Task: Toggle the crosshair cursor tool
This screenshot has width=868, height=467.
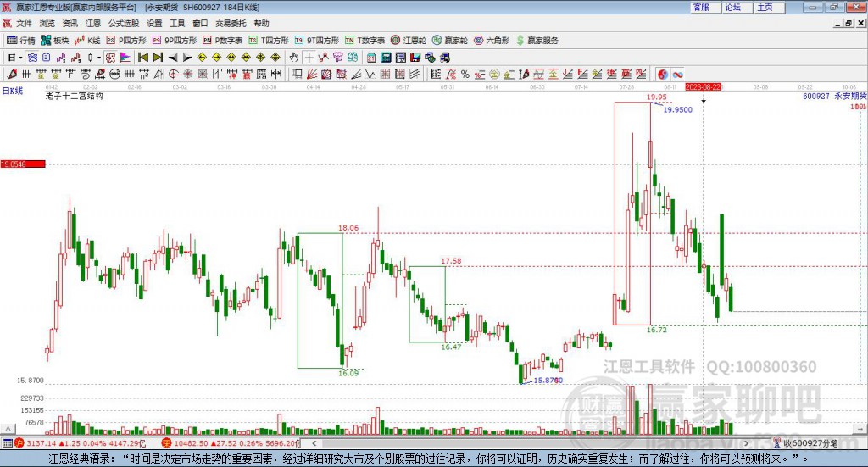Action: pyautogui.click(x=309, y=58)
